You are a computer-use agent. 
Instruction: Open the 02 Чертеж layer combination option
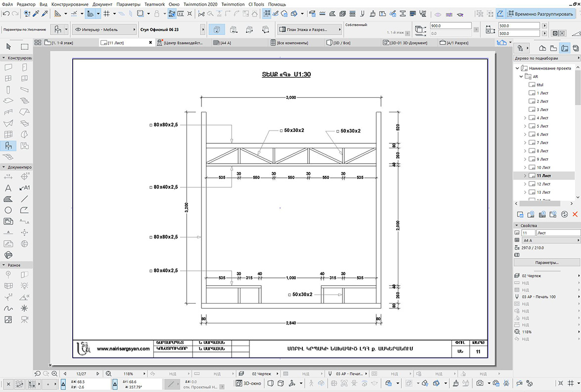pyautogui.click(x=546, y=276)
